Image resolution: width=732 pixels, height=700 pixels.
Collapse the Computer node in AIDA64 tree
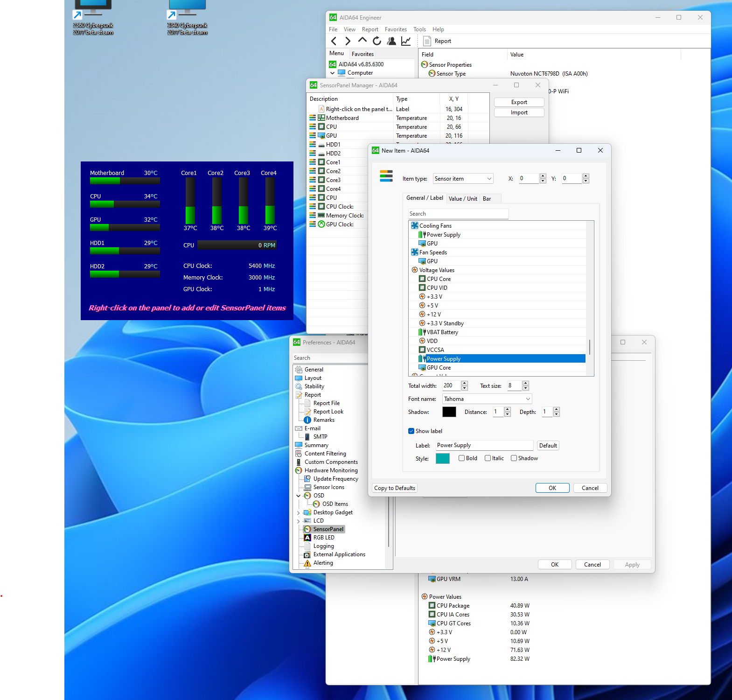point(332,73)
